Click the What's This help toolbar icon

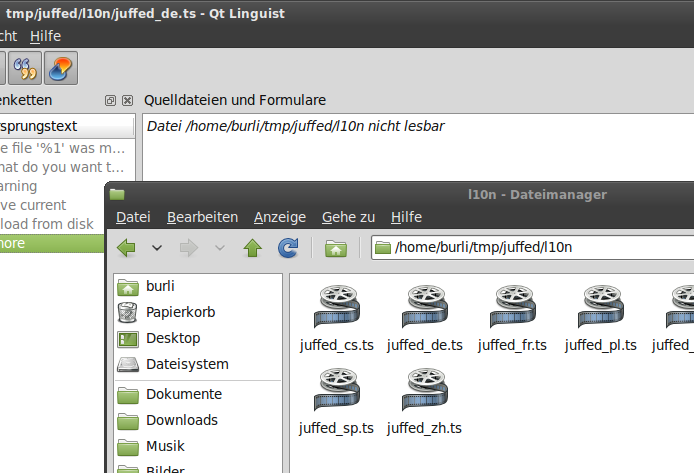[x=61, y=69]
